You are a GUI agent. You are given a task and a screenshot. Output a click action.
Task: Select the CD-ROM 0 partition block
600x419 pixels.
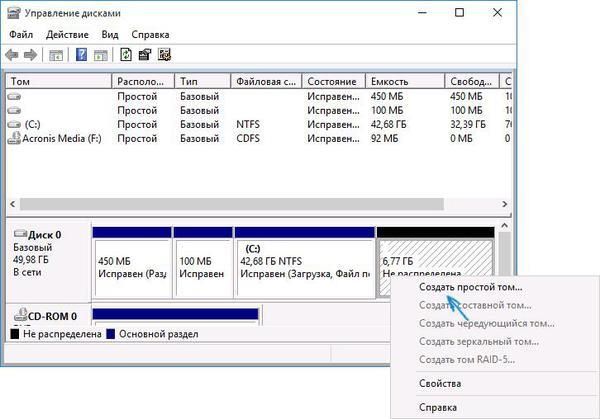[176, 317]
